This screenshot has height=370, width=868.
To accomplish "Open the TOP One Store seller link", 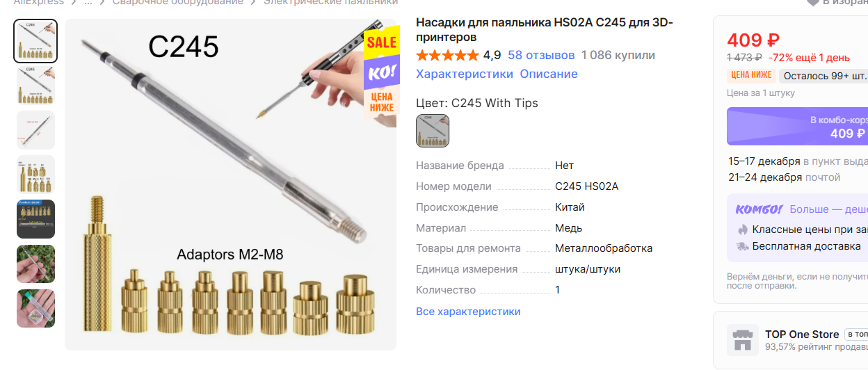I will [x=802, y=334].
